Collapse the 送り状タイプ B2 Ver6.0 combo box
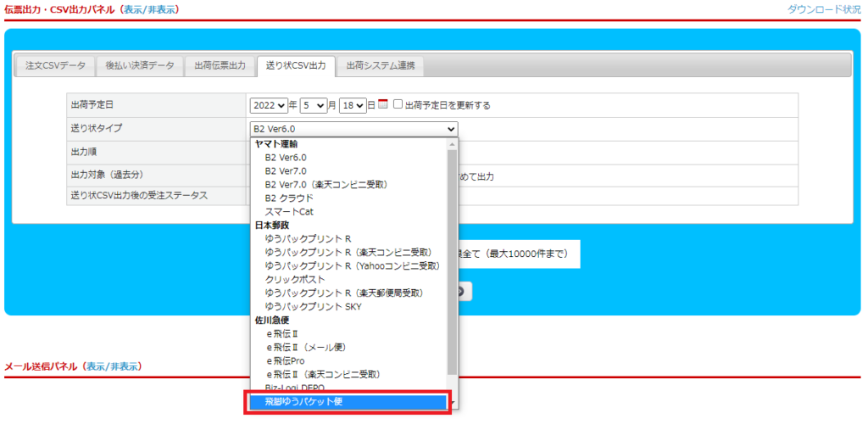Image resolution: width=868 pixels, height=424 pixels. click(353, 129)
